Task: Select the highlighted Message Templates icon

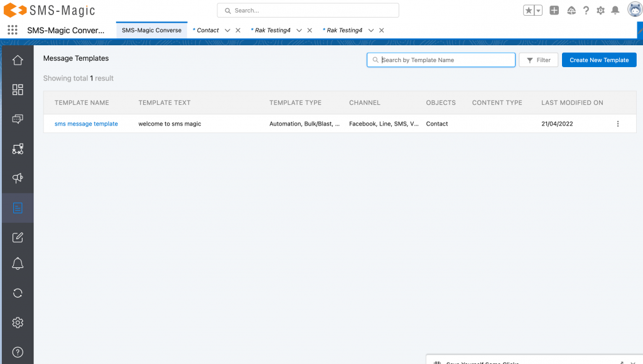Action: pos(18,208)
